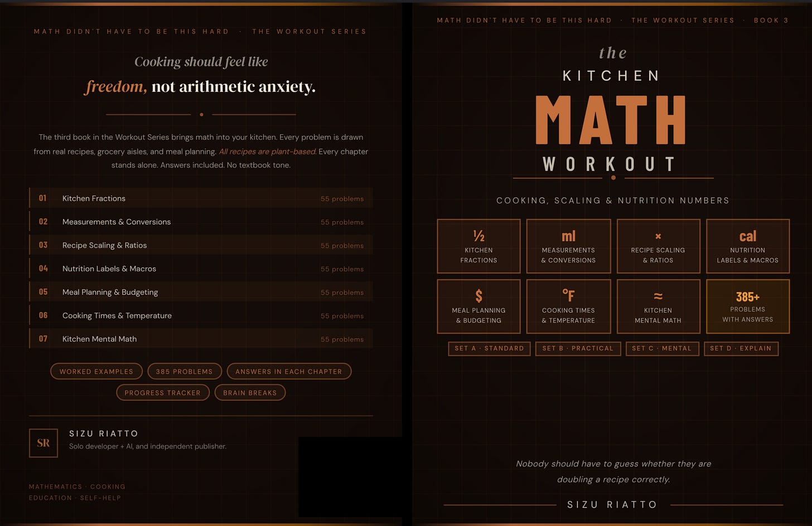Click the BOOK 3 label in the cover header
Image resolution: width=812 pixels, height=526 pixels.
(x=771, y=20)
